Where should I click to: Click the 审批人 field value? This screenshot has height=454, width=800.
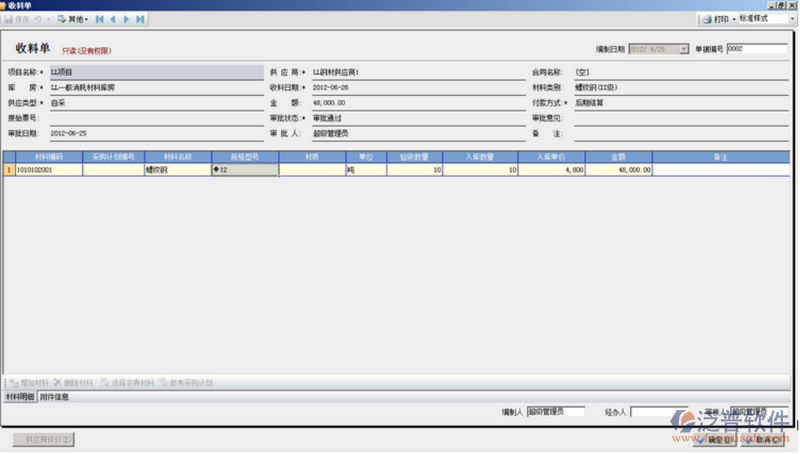(418, 134)
